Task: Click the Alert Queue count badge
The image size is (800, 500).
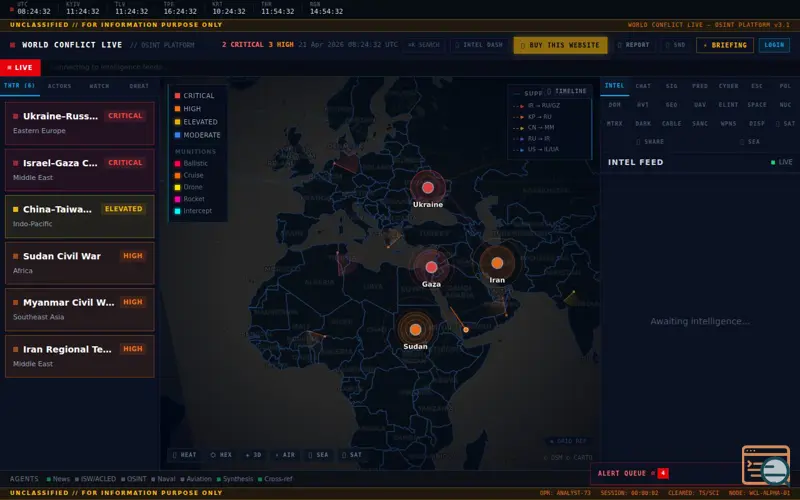Action: [x=663, y=473]
